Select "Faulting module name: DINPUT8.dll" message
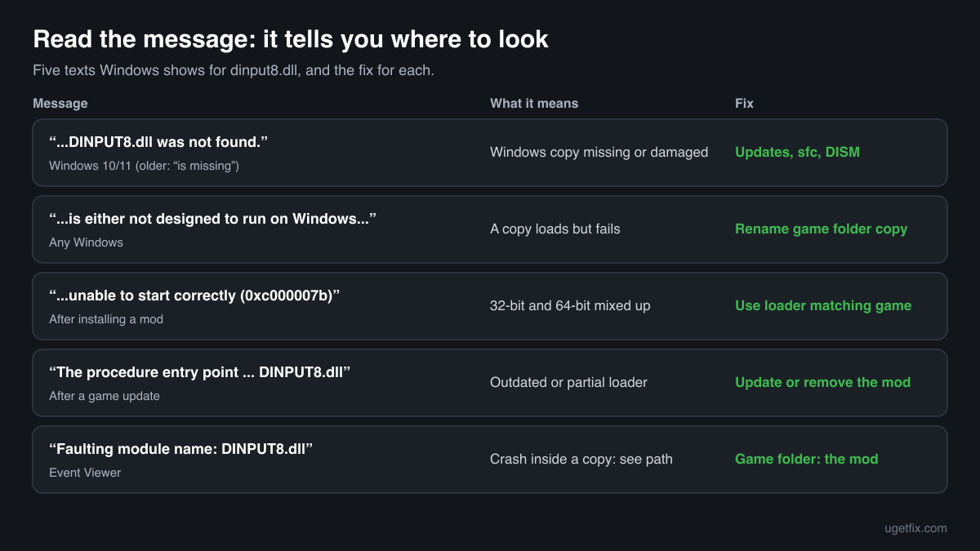Viewport: 980px width, 551px height. (181, 449)
